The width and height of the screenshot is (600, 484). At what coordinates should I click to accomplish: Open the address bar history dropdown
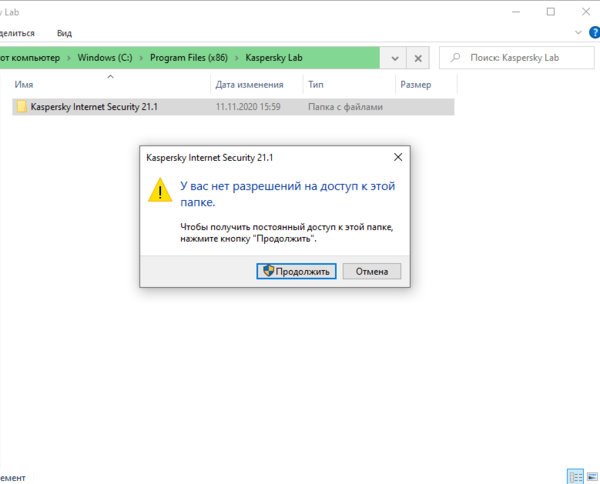pyautogui.click(x=395, y=58)
